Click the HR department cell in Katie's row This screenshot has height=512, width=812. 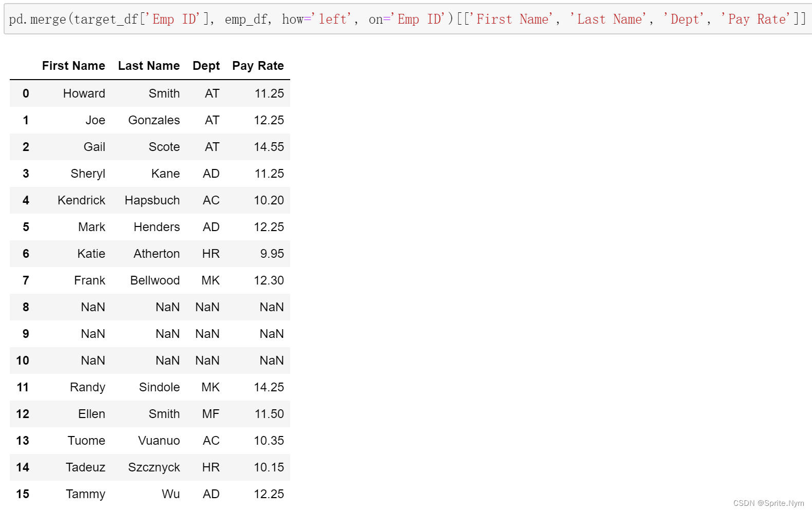pos(211,254)
